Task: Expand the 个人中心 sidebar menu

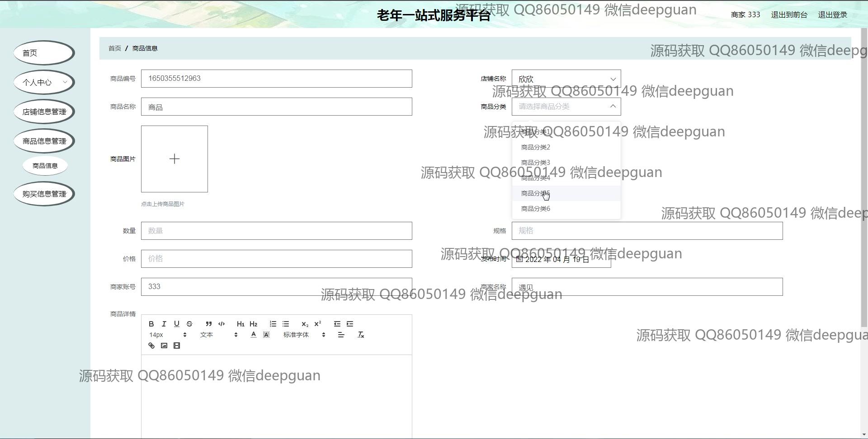Action: (x=44, y=82)
